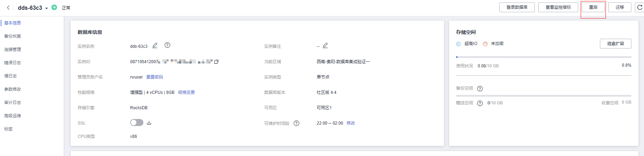Open 错误日志 in the sidebar
This screenshot has width=644, height=156.
(13, 63)
